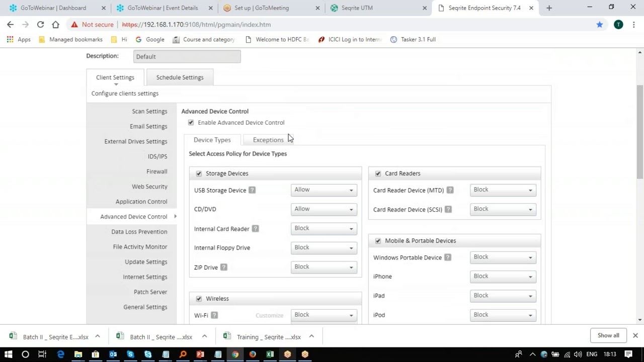
Task: Open Apps bookmarks shortcut
Action: [x=19, y=39]
